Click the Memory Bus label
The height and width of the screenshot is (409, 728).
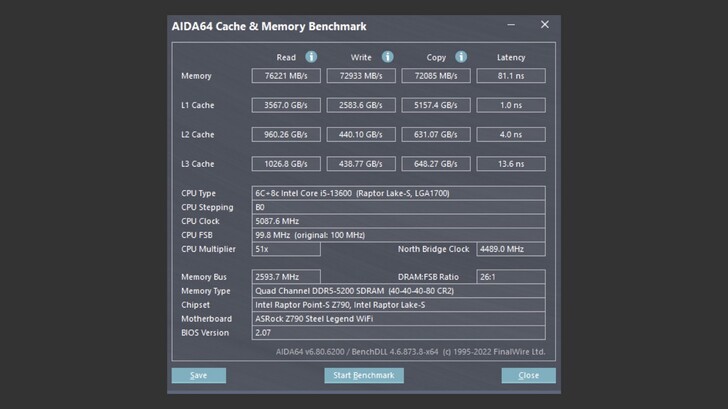(x=204, y=277)
